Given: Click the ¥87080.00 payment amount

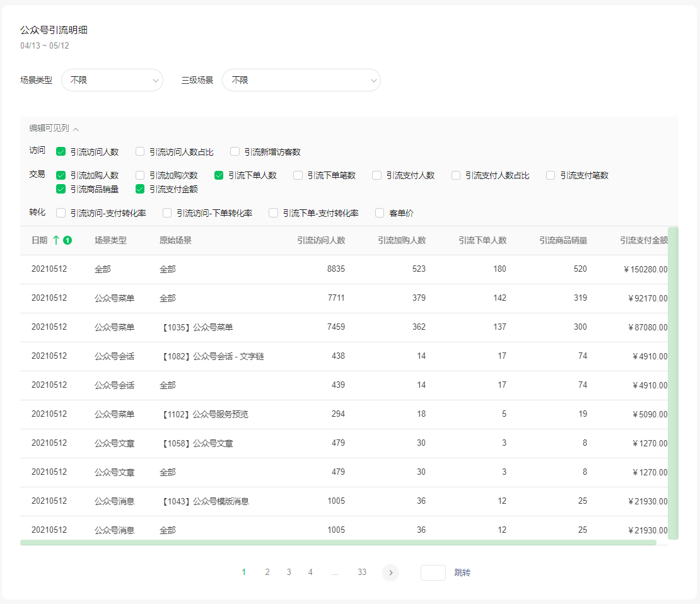Looking at the screenshot, I should coord(648,327).
